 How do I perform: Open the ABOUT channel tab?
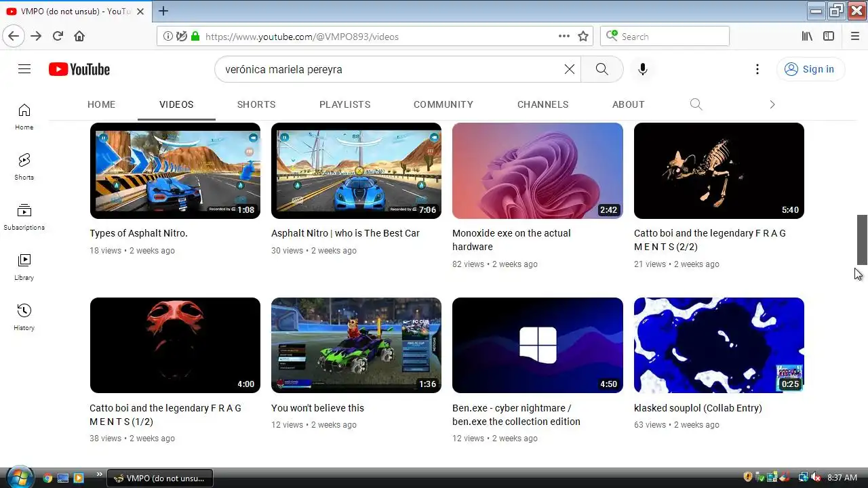click(x=628, y=104)
